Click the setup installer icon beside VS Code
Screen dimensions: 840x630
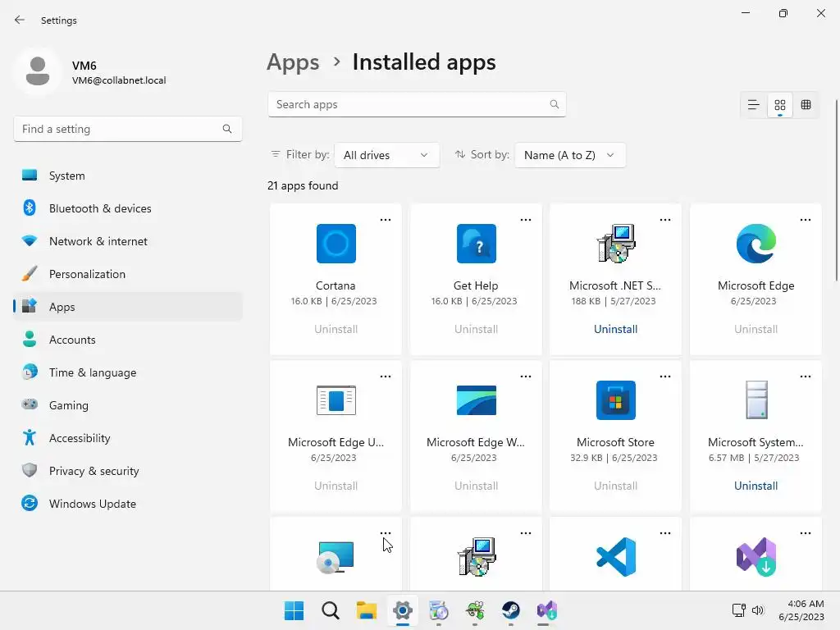[x=477, y=557]
